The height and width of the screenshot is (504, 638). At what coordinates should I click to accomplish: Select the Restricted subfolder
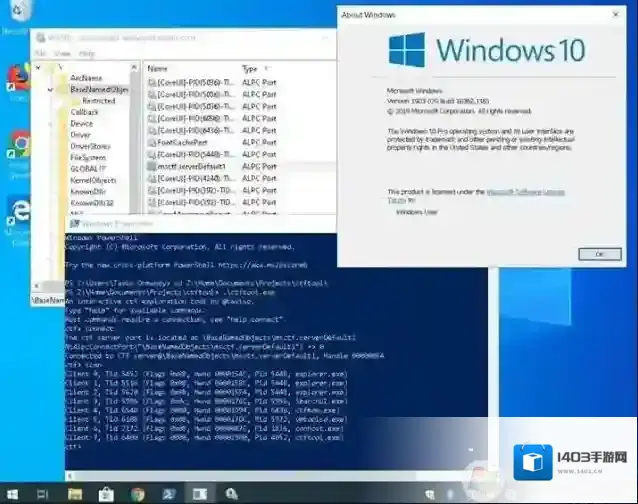[x=99, y=100]
